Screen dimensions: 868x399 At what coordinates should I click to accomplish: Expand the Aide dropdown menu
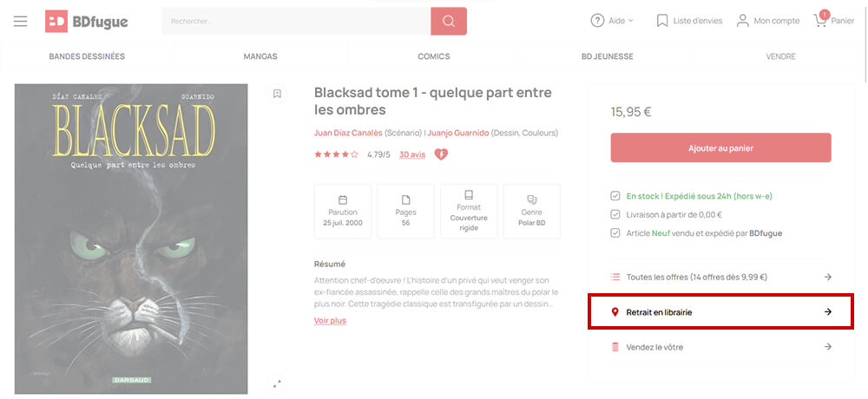[x=612, y=21]
